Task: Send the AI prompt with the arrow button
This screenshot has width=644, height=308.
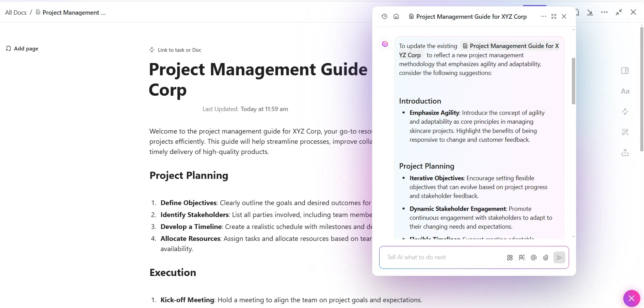Action: (559, 258)
